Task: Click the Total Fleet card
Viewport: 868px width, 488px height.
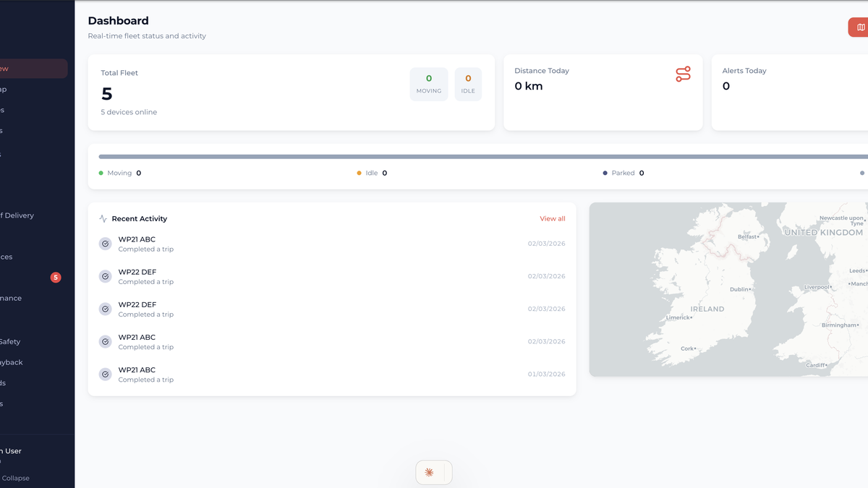Action: point(292,93)
